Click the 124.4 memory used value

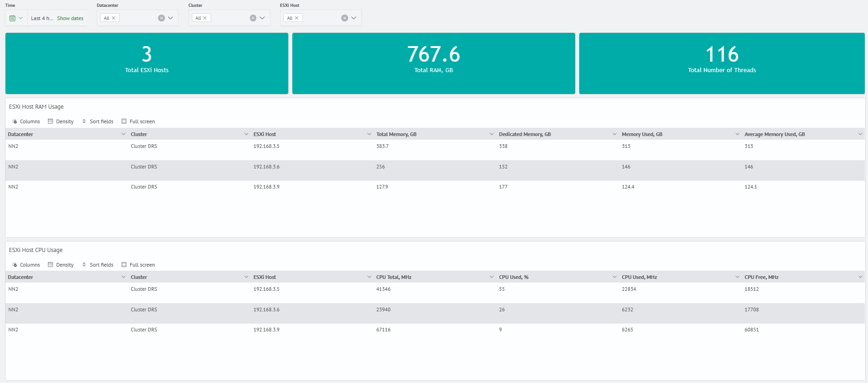(x=628, y=187)
